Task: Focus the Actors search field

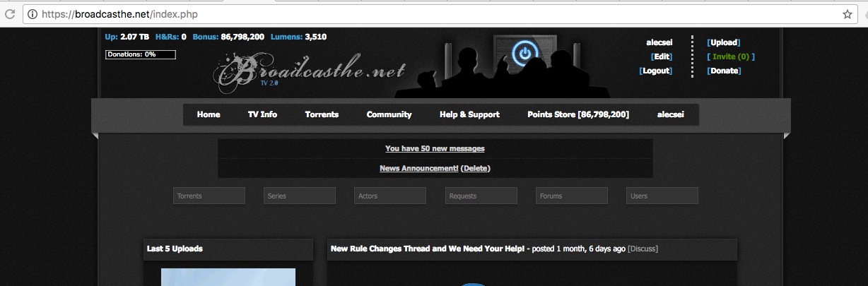Action: click(x=390, y=196)
